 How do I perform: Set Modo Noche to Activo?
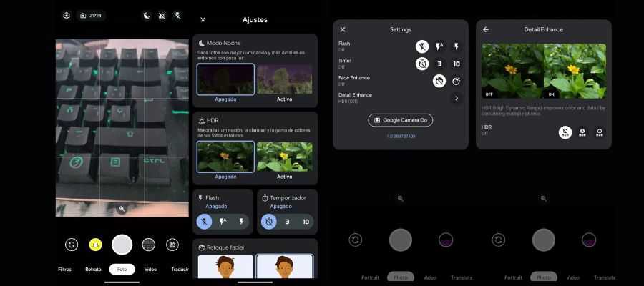(x=285, y=79)
